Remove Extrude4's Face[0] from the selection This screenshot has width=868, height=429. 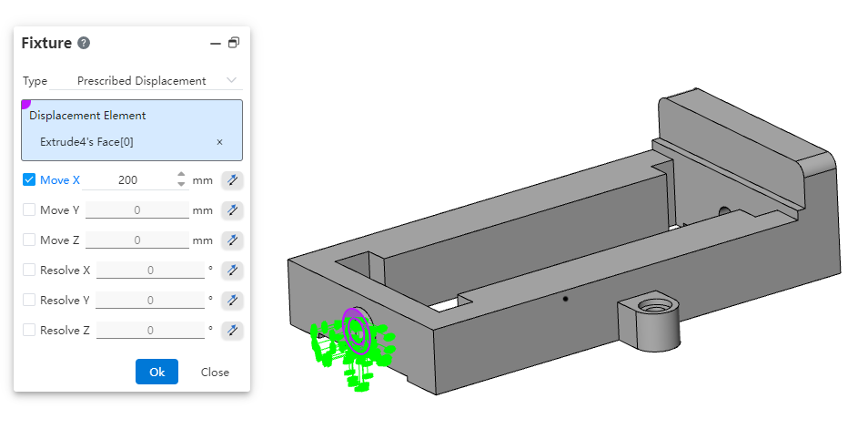click(219, 142)
